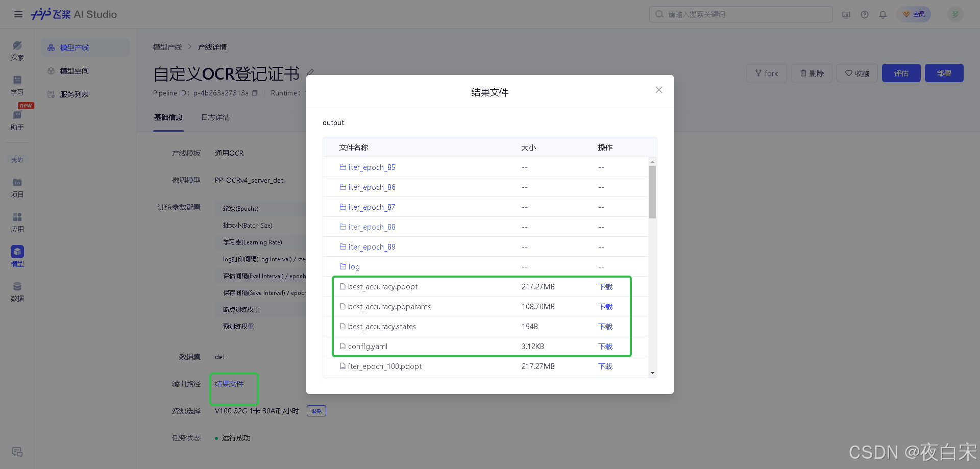
Task: Open the iter_epoch_85 folder
Action: (x=367, y=167)
